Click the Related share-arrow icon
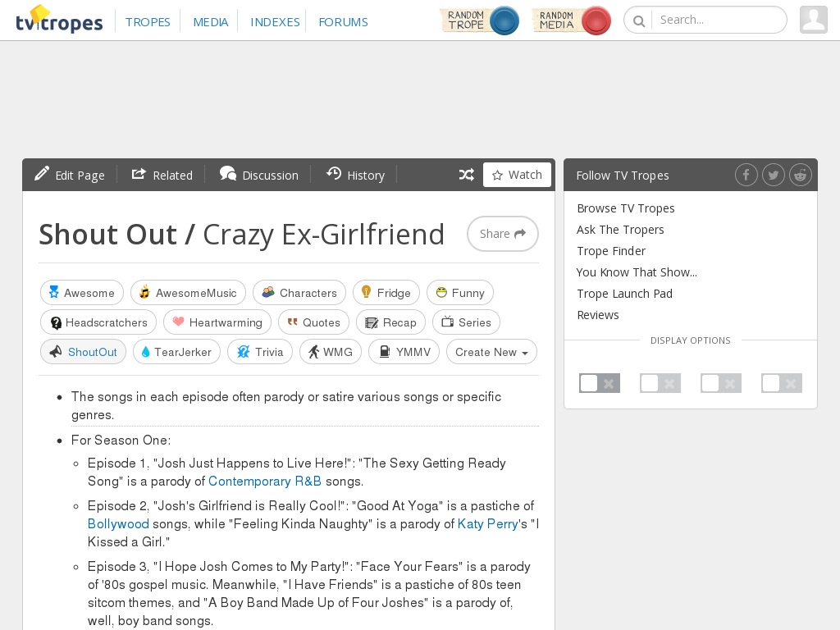The image size is (840, 630). tap(139, 174)
